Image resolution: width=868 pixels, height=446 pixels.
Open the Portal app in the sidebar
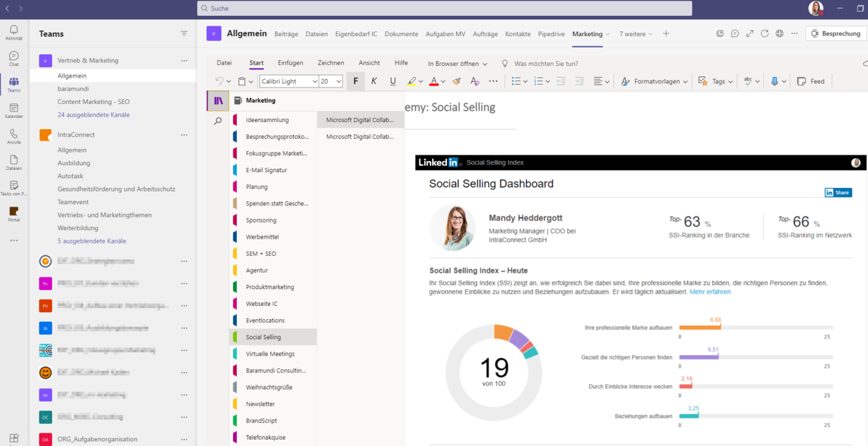pyautogui.click(x=14, y=214)
